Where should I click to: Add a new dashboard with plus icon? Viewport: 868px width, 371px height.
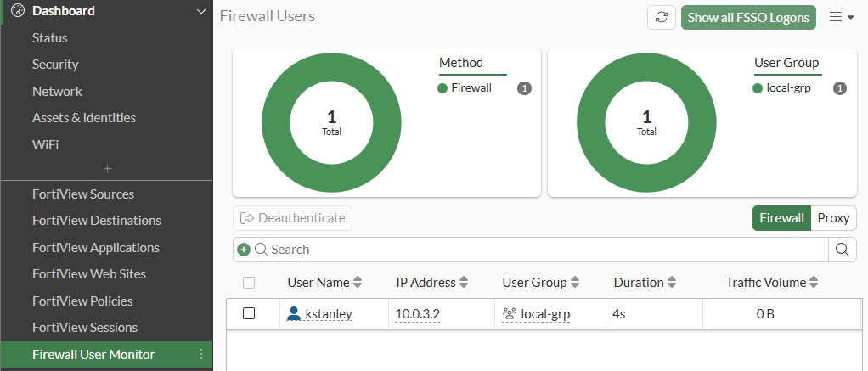click(x=107, y=168)
